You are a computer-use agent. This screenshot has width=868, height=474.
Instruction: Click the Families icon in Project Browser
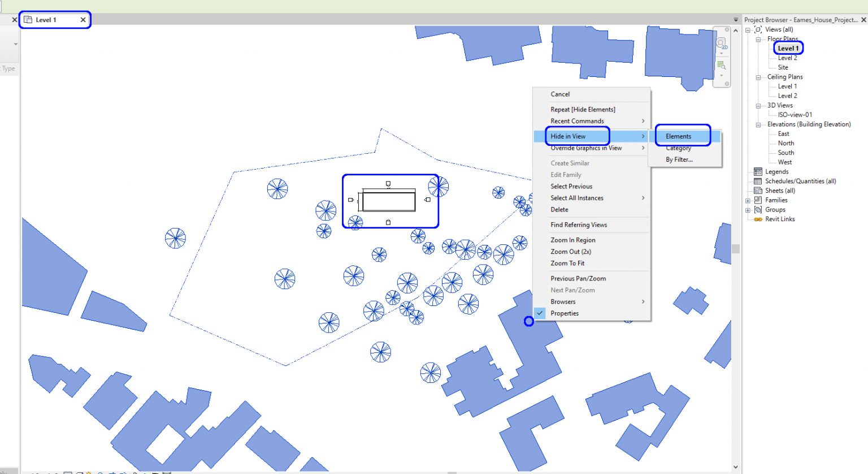pos(758,200)
